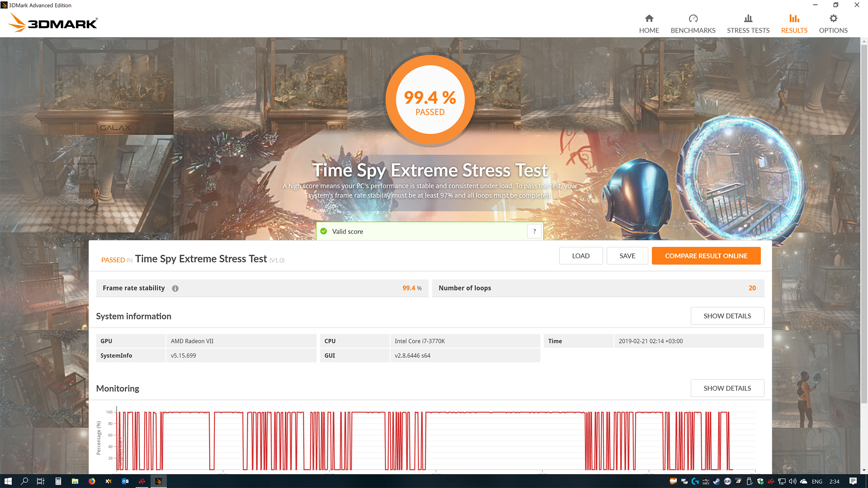The height and width of the screenshot is (488, 868).
Task: Click Compare Result Online button
Action: [706, 256]
